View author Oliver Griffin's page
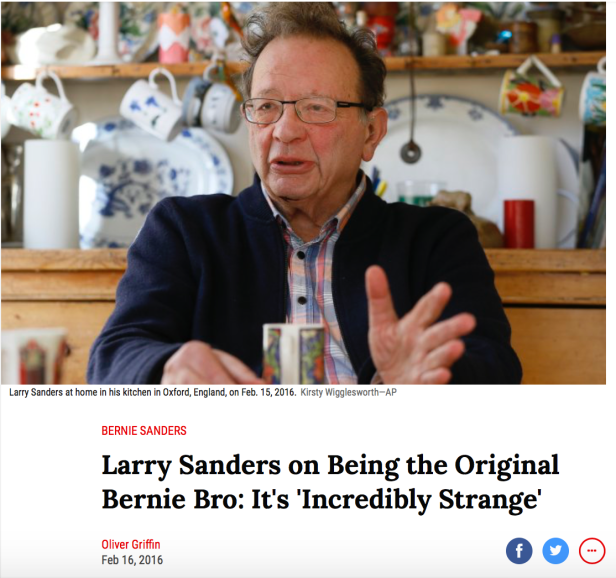 click(131, 544)
